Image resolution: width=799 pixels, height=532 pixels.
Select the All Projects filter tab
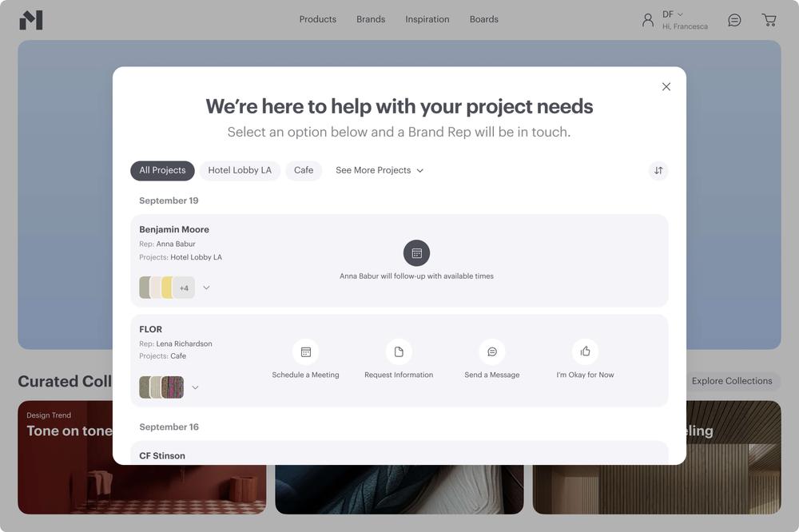162,170
